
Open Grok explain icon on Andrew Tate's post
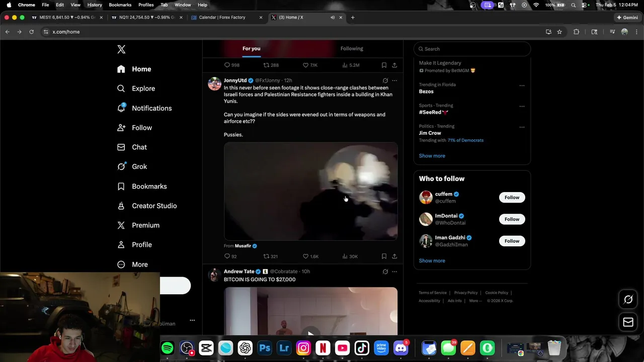click(385, 271)
